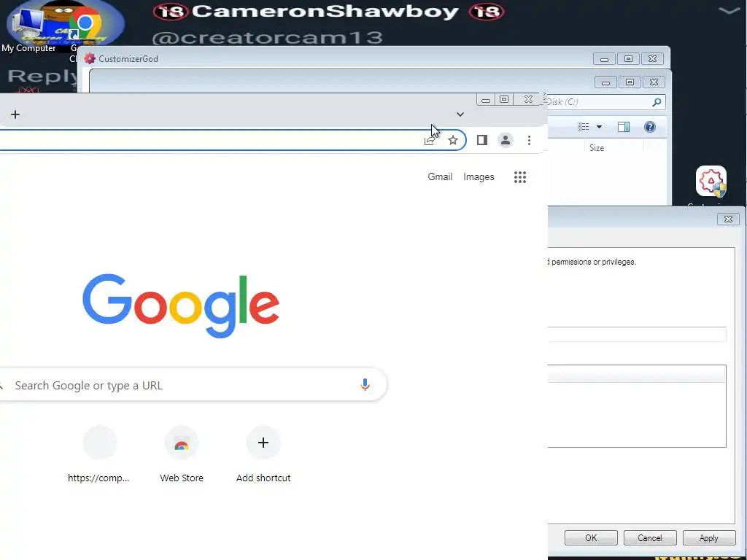Click the CustomizerGod title bar icon
The height and width of the screenshot is (560, 747).
pyautogui.click(x=90, y=58)
